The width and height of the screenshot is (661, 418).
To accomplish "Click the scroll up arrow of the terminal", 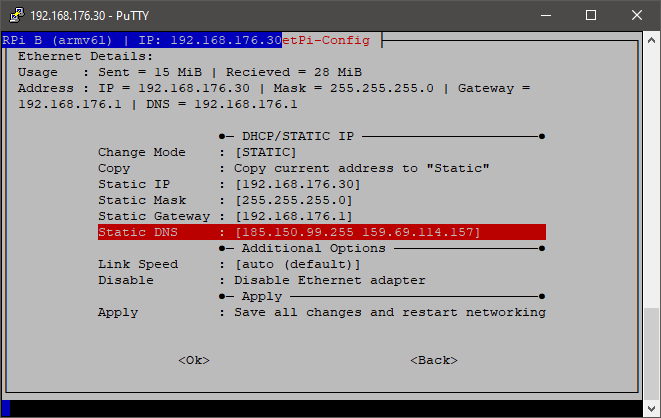I will [651, 41].
